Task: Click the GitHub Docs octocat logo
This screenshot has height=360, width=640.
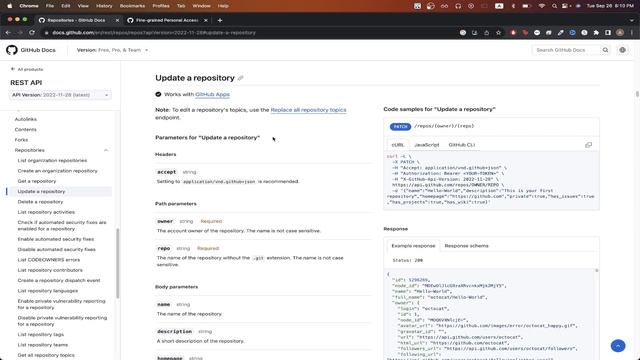Action: [12, 50]
